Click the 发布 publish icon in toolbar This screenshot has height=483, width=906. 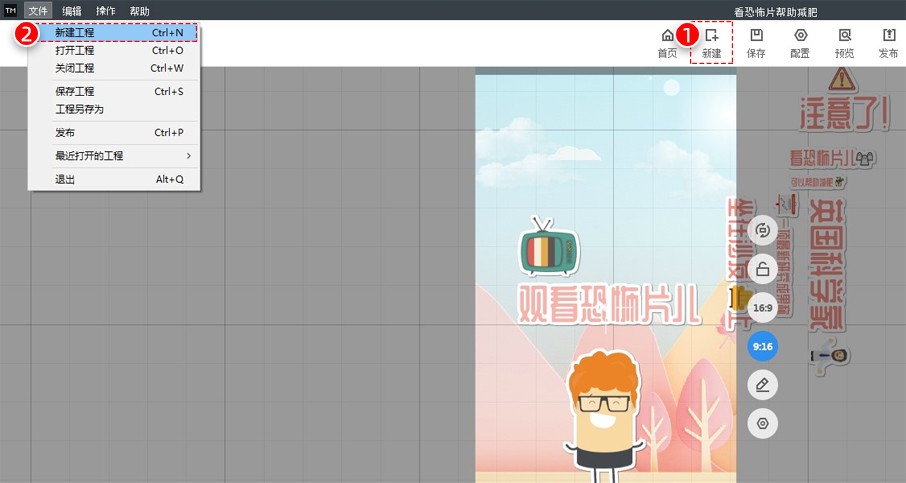888,42
